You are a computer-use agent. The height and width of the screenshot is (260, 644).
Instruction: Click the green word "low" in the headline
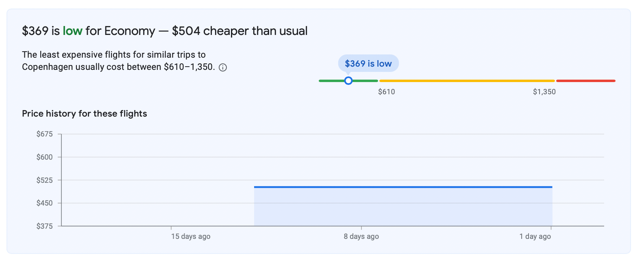click(x=72, y=31)
